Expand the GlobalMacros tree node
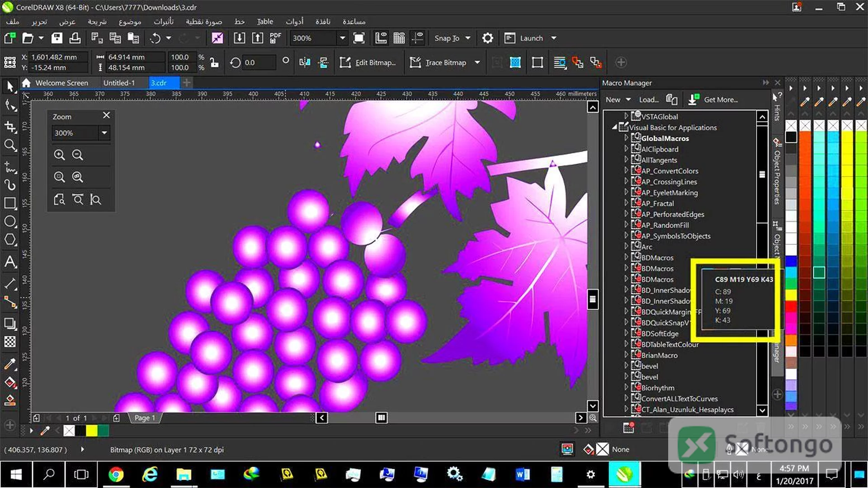 click(x=626, y=138)
